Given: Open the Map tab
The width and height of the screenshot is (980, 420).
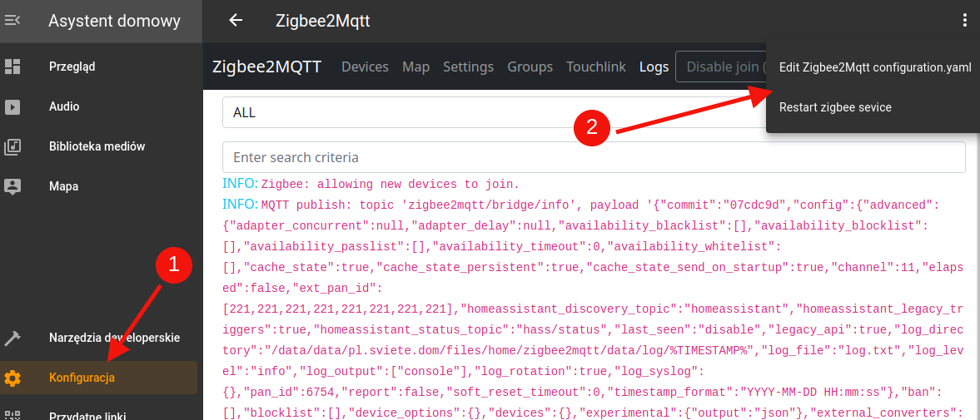Looking at the screenshot, I should [415, 67].
